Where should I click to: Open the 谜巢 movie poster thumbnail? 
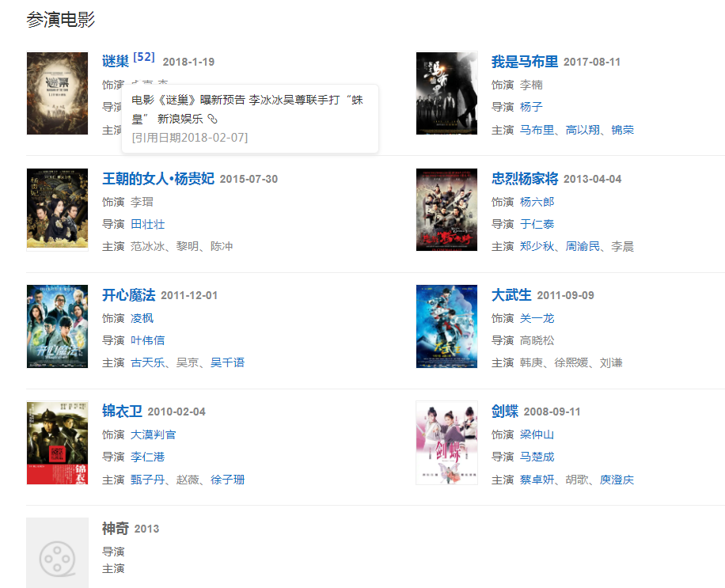57,93
